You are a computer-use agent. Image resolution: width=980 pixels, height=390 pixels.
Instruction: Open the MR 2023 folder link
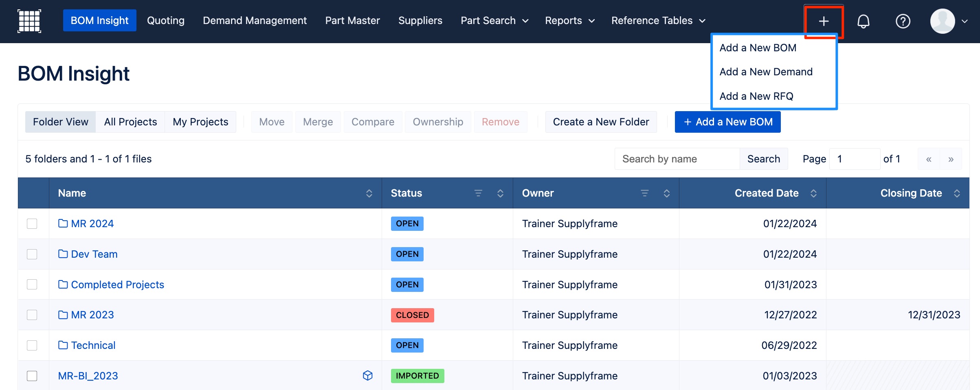tap(92, 315)
